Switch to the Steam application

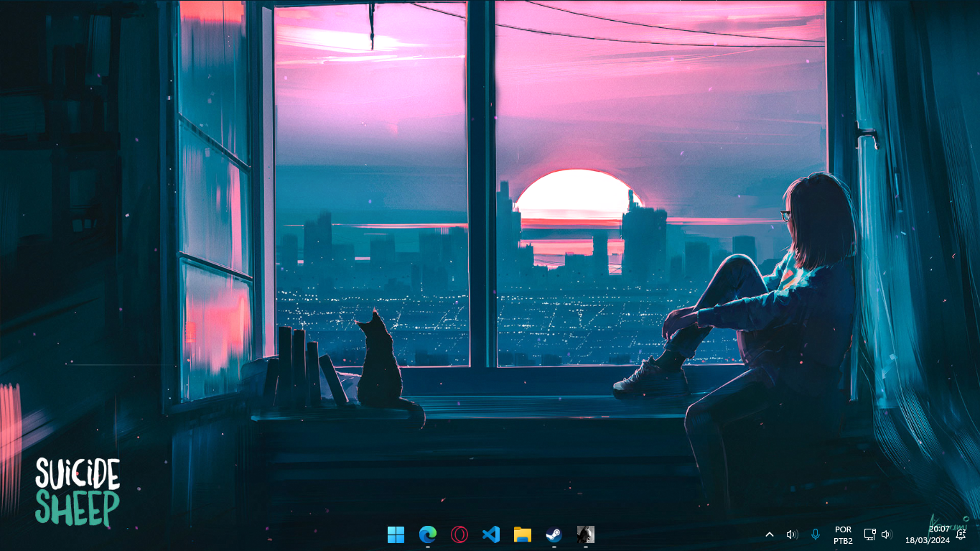pyautogui.click(x=554, y=534)
